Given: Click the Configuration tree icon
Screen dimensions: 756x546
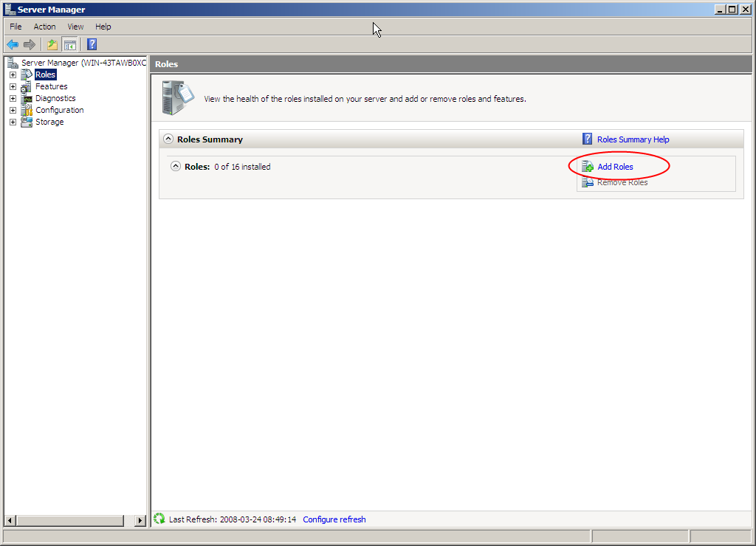Looking at the screenshot, I should point(27,110).
